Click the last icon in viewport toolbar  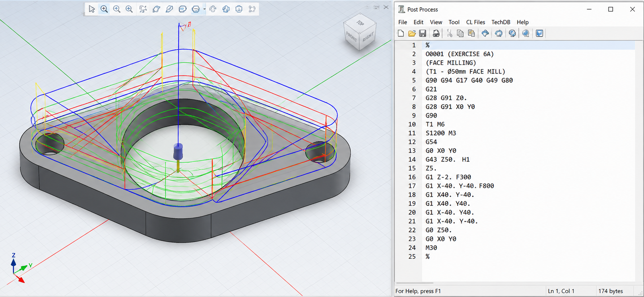pos(252,9)
